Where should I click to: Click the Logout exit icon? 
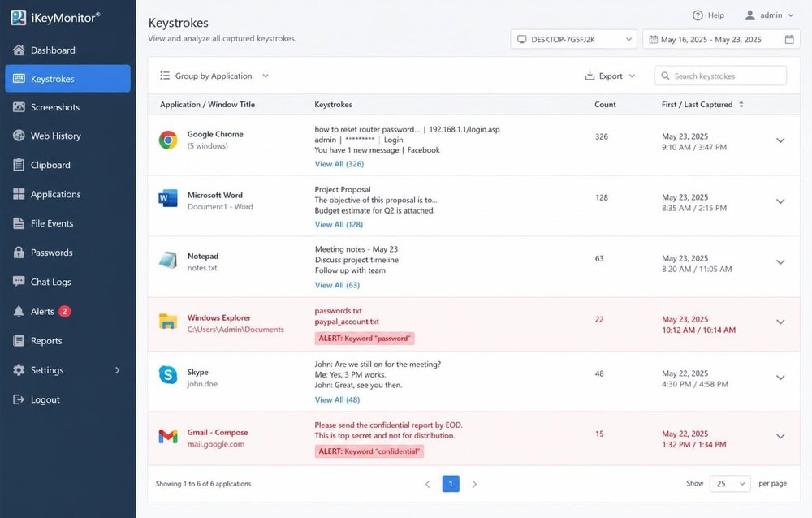tap(19, 399)
